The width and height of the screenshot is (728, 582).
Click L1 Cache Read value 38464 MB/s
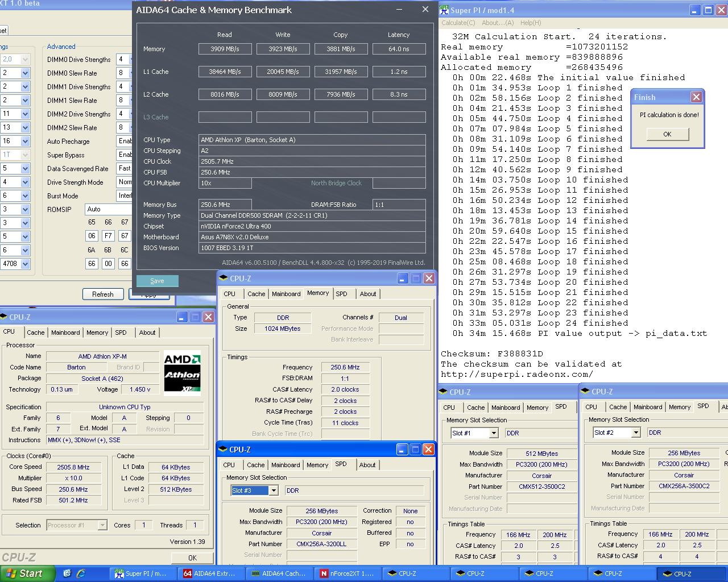pyautogui.click(x=225, y=72)
